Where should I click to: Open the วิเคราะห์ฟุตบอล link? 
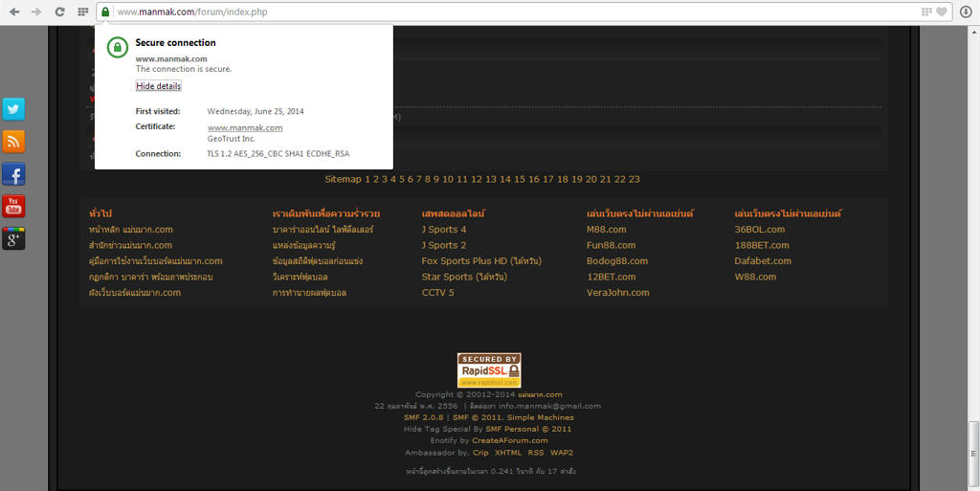coord(300,277)
